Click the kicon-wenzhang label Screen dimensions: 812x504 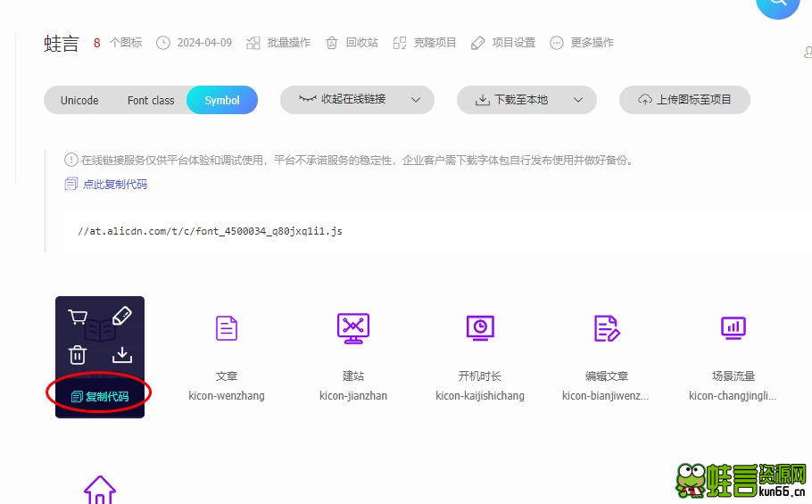227,396
